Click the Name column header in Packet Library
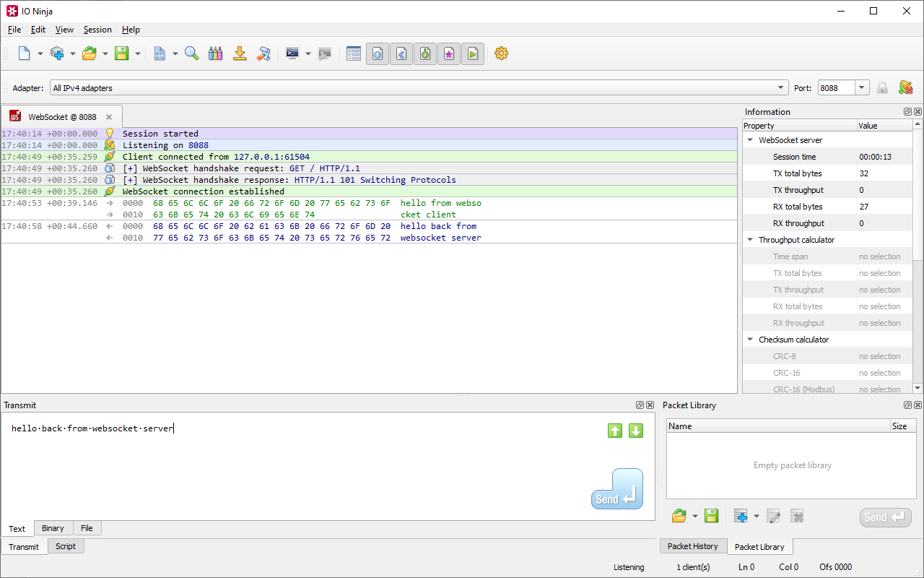The image size is (924, 578). [778, 426]
